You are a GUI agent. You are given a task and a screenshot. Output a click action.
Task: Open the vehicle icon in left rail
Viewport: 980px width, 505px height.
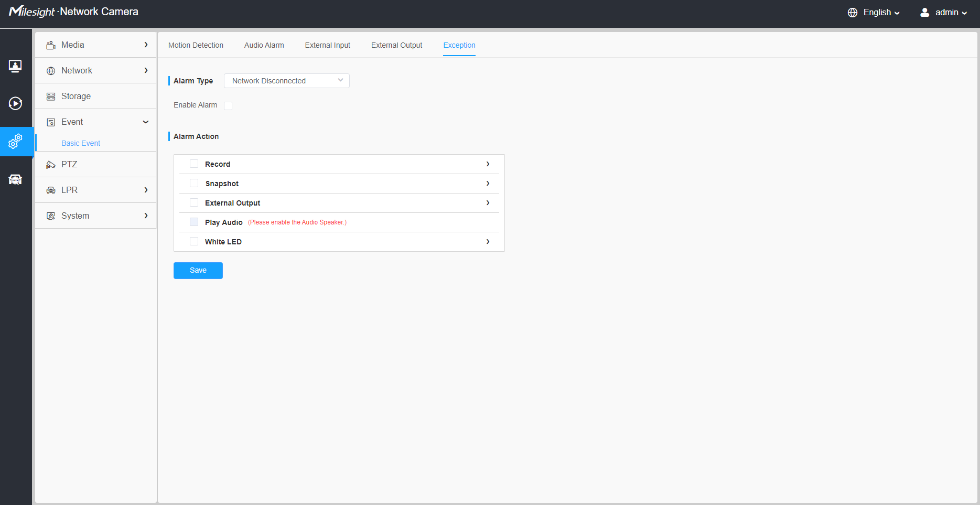(15, 180)
